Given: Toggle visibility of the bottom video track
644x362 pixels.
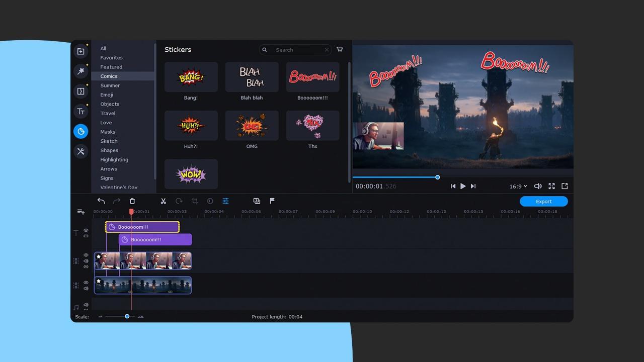Looking at the screenshot, I should [x=86, y=282].
